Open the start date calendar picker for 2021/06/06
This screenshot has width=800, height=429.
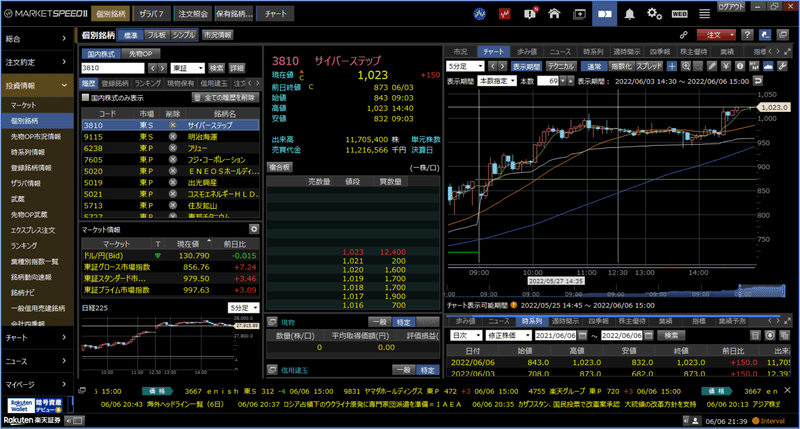tap(583, 335)
